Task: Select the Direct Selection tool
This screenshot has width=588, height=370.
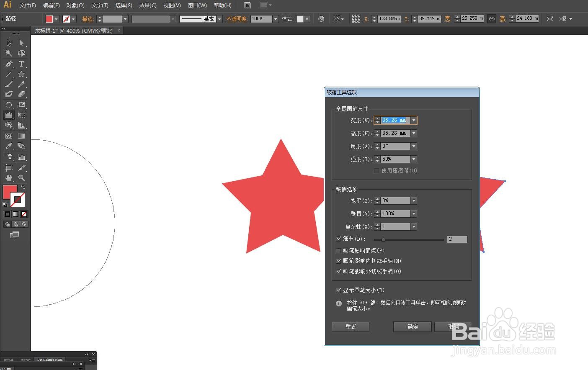Action: (x=21, y=43)
